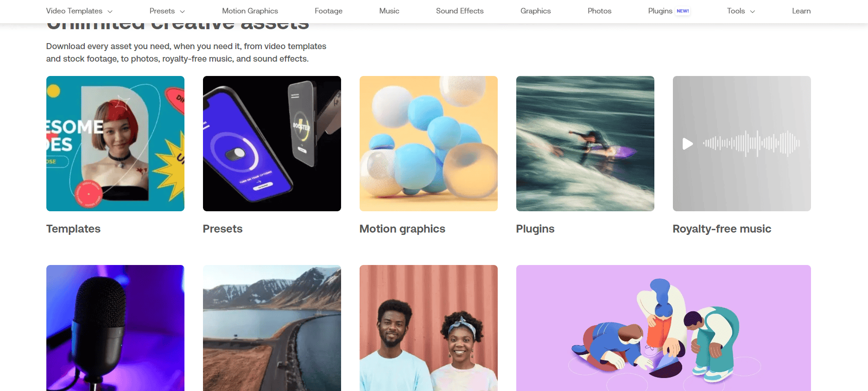
Task: Expand the Video Templates dropdown chevron
Action: coord(110,12)
